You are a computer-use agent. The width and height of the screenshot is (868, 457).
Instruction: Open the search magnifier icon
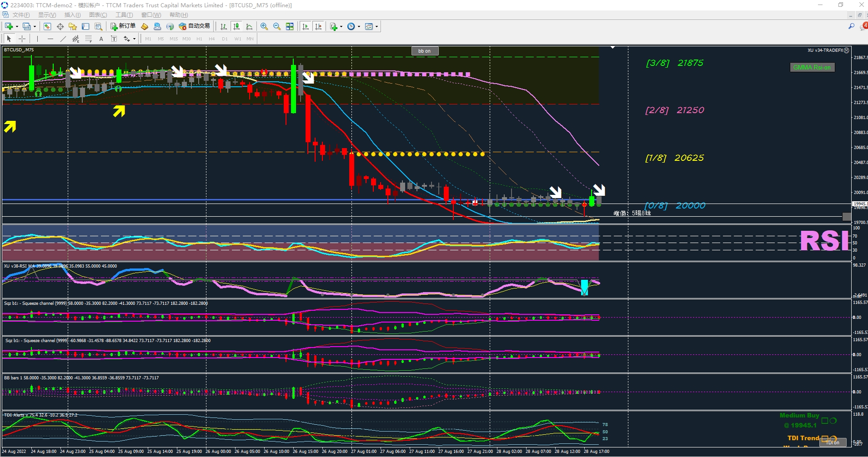tap(851, 26)
